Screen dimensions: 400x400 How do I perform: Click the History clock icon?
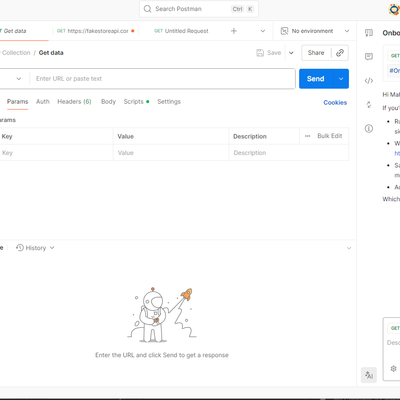click(20, 248)
